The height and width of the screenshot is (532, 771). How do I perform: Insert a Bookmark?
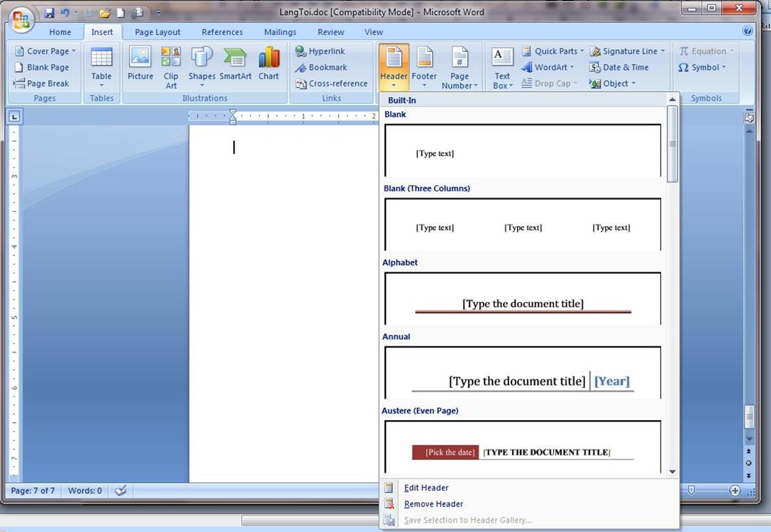point(321,67)
